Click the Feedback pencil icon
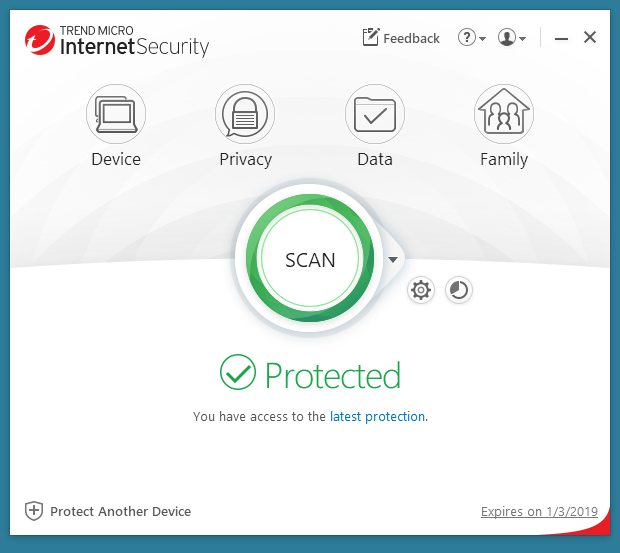 click(371, 38)
